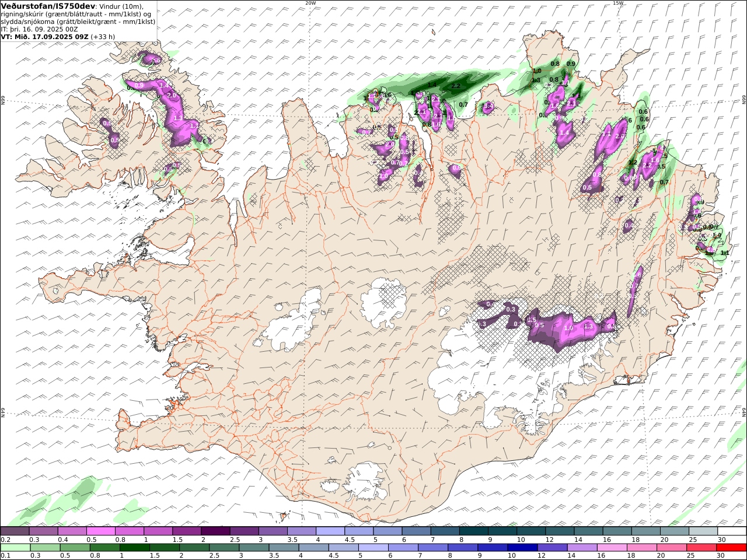Viewport: 747px width, 560px height.
Task: Pick the medium green 0.5 swatch in lower legend
Action: coord(75,548)
